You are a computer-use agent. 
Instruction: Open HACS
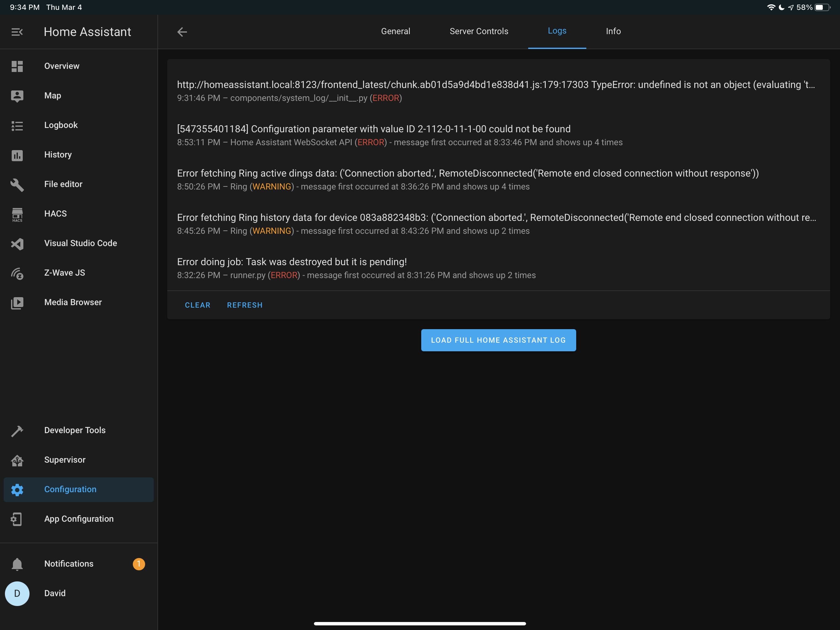(x=55, y=213)
